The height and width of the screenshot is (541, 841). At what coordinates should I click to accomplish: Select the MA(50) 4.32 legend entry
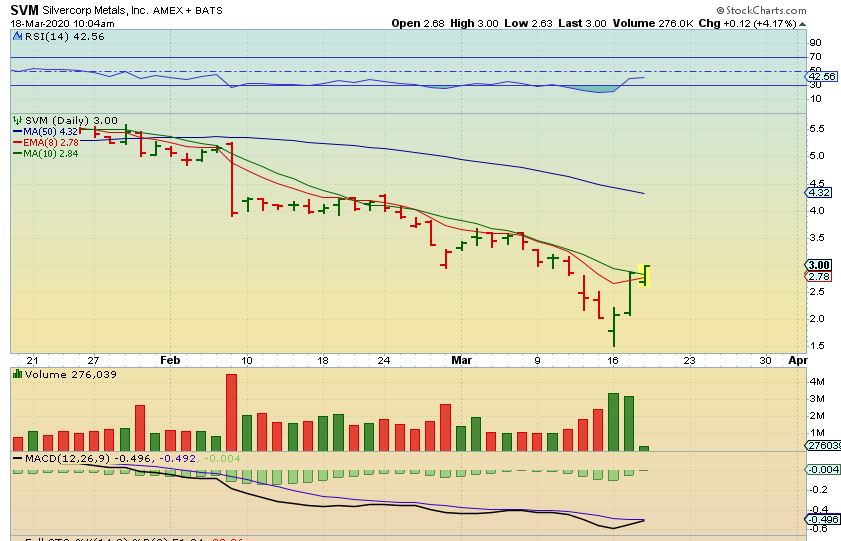[46, 131]
